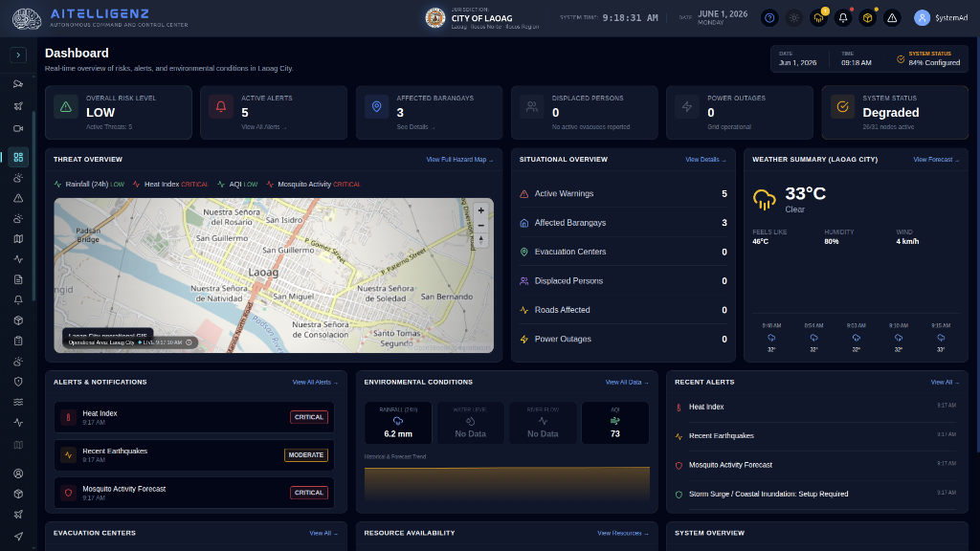980x551 pixels.
Task: Click View All in Recent Alerts panel
Action: pyautogui.click(x=945, y=382)
